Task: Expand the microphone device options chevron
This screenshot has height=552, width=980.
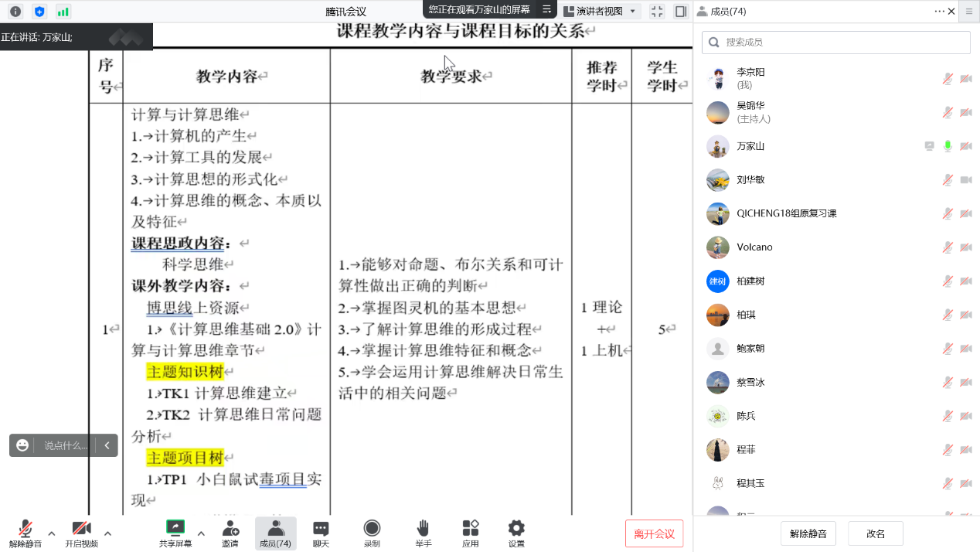Action: [51, 533]
